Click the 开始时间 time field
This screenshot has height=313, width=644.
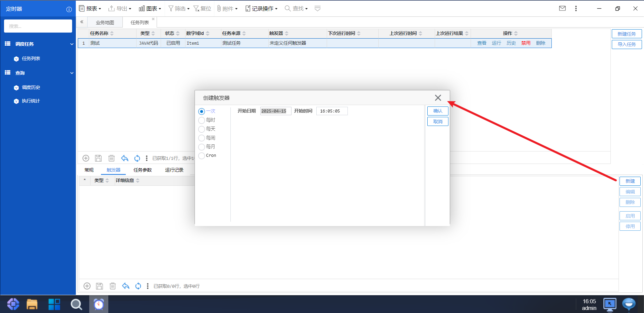tap(332, 111)
